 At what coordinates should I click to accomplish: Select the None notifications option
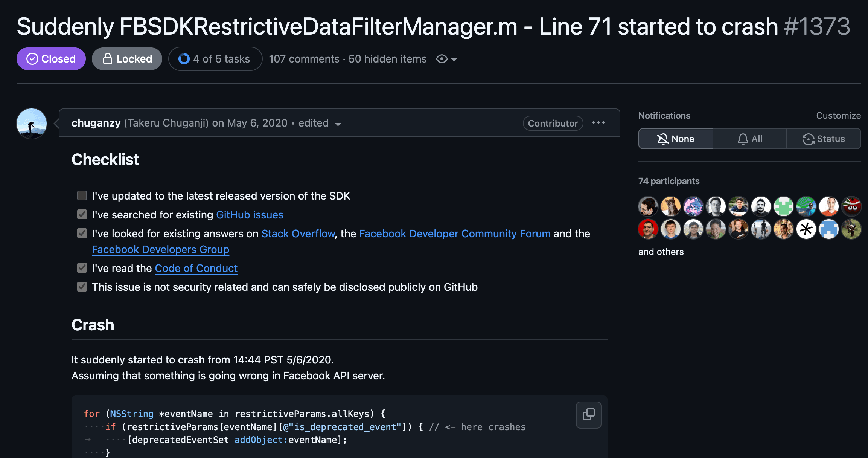676,139
